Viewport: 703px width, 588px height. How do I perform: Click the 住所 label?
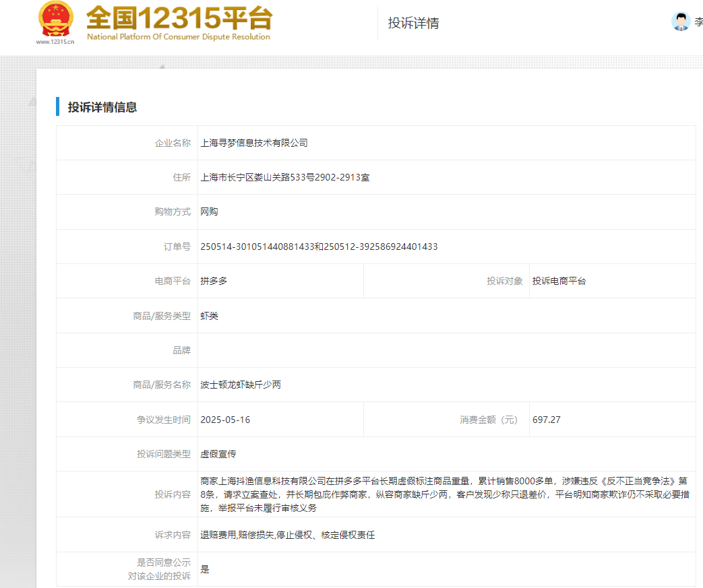pyautogui.click(x=181, y=177)
